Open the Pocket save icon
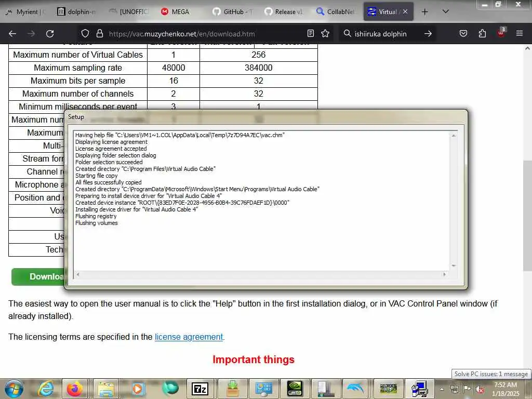 [463, 34]
